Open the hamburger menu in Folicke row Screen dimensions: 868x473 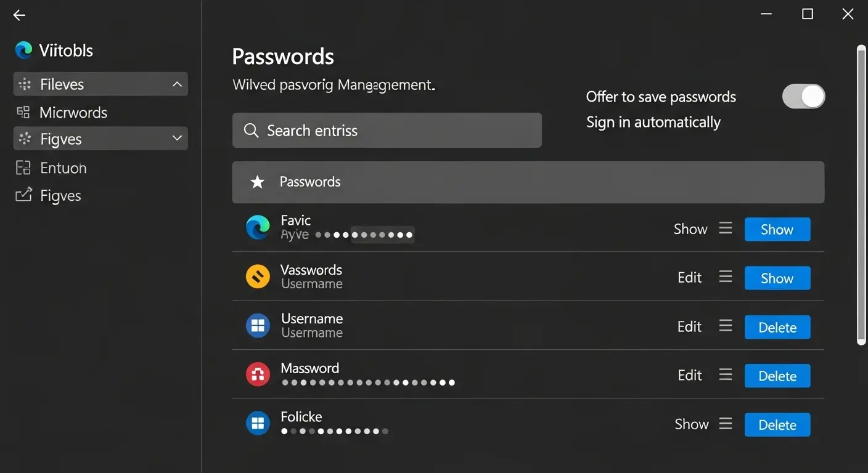coord(726,424)
